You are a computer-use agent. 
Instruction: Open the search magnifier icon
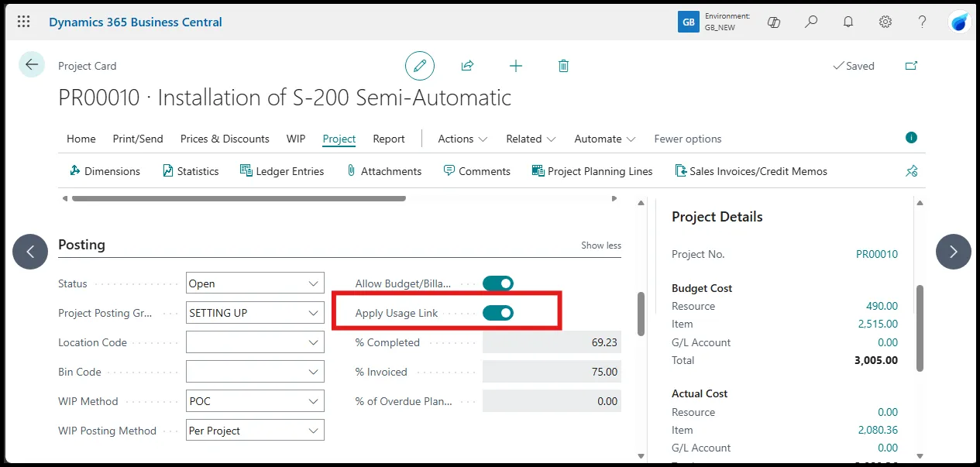pyautogui.click(x=811, y=22)
